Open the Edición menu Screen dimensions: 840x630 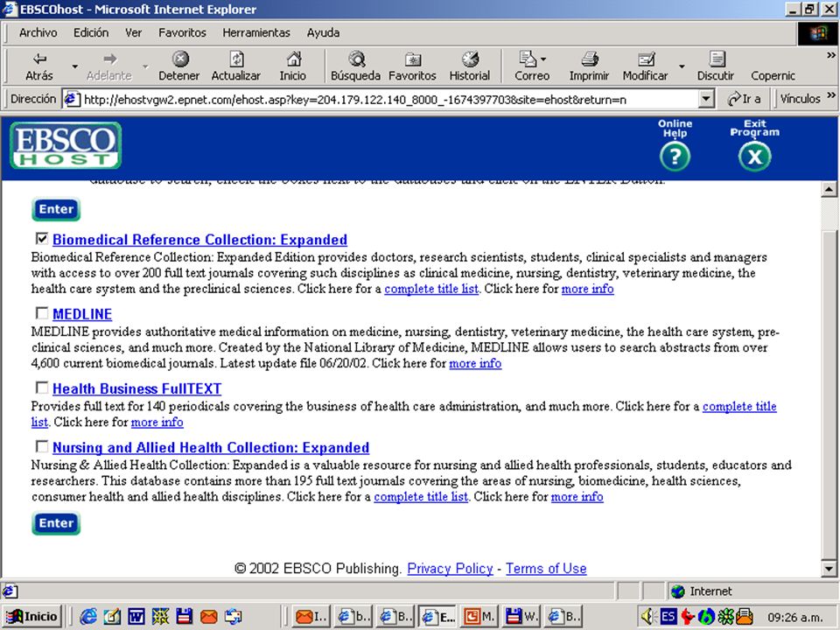point(91,32)
